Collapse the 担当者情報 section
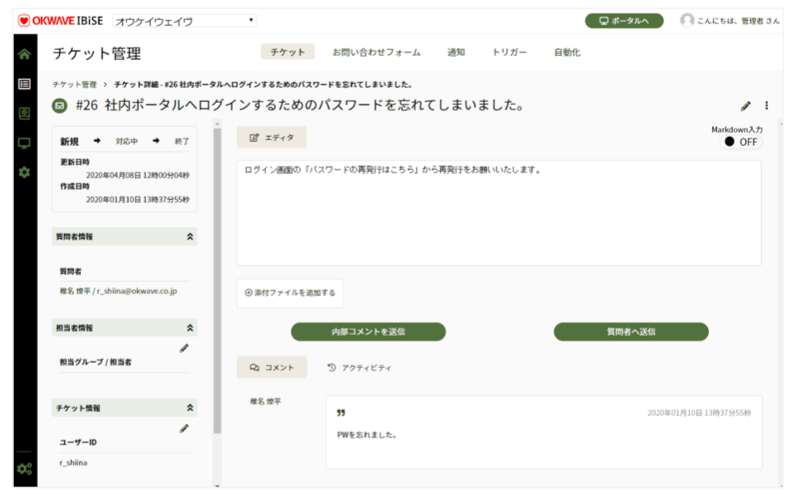Viewport: 797px width, 497px height. (x=190, y=327)
